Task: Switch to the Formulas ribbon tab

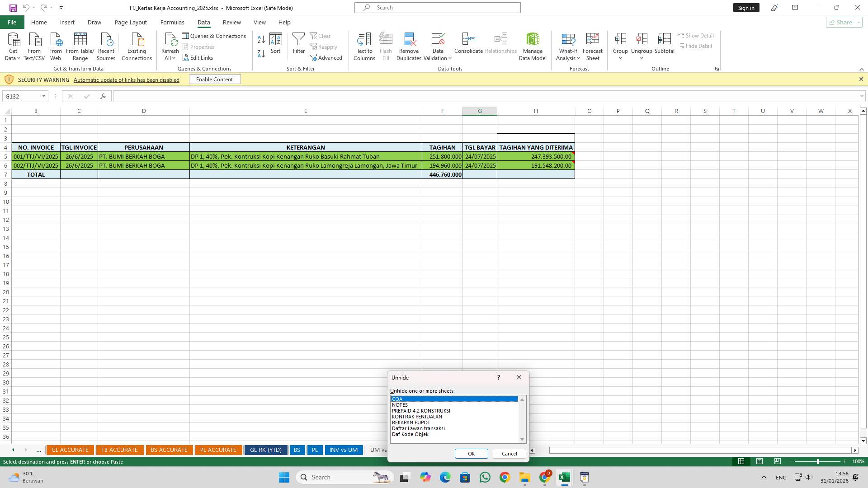Action: tap(172, 22)
